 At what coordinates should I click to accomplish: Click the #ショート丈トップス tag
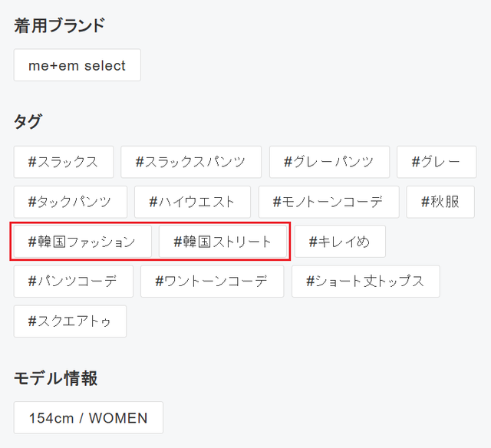pos(365,282)
